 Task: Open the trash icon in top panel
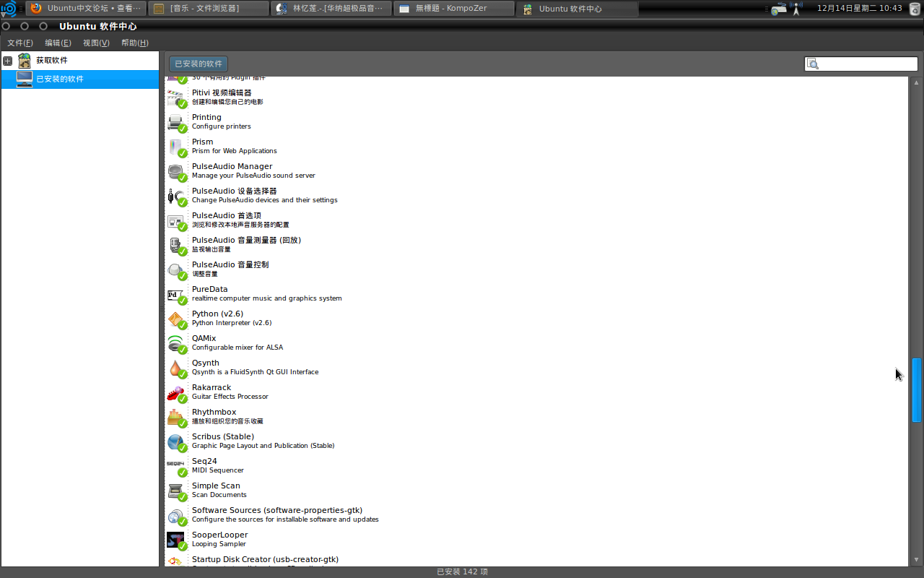pos(915,9)
